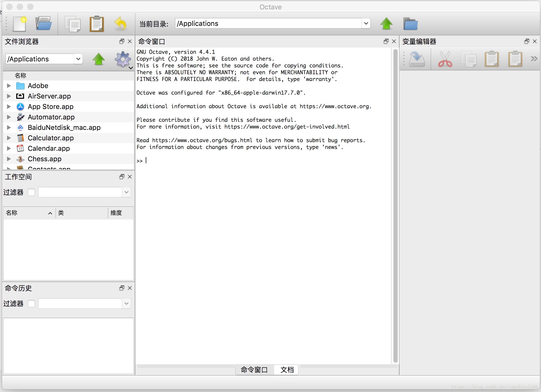Click the main toolbar Paste clipboard icon

[x=97, y=24]
